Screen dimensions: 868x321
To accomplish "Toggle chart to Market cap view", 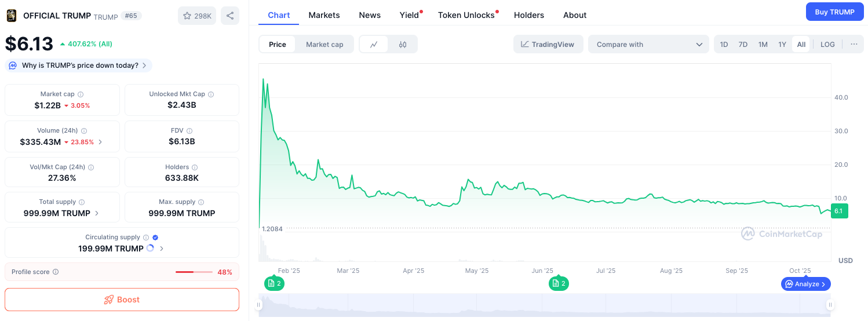I will [x=324, y=44].
